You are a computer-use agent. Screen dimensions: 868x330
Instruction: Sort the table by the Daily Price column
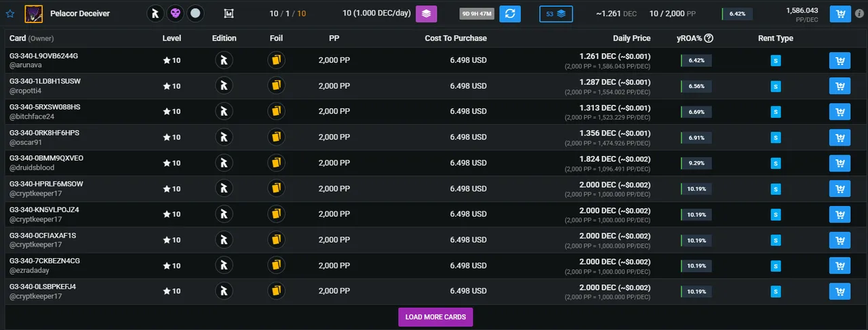pos(631,39)
